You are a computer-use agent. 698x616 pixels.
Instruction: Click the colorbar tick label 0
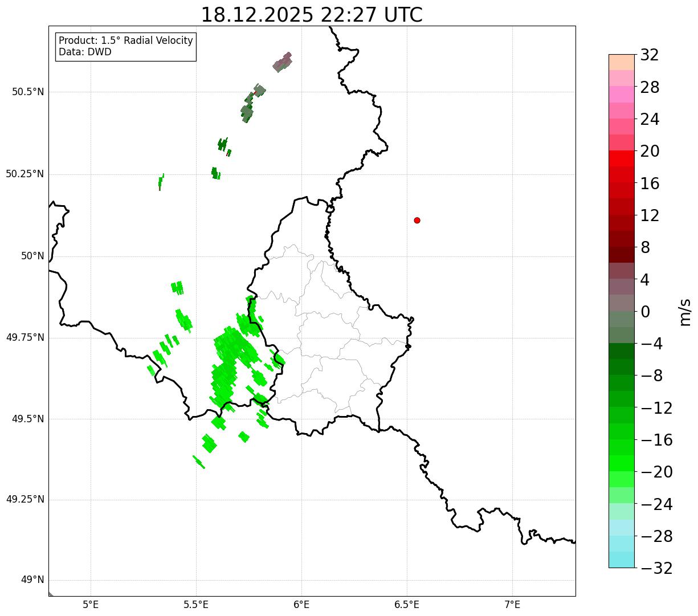(x=645, y=311)
